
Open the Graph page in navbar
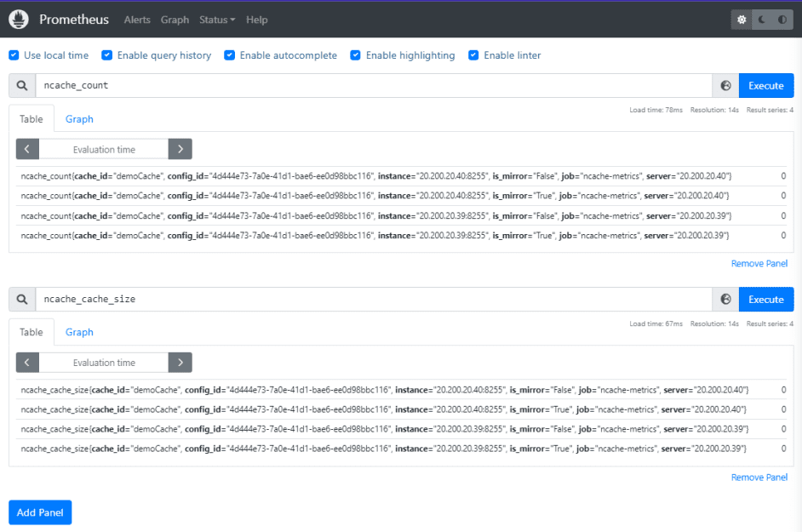[175, 20]
